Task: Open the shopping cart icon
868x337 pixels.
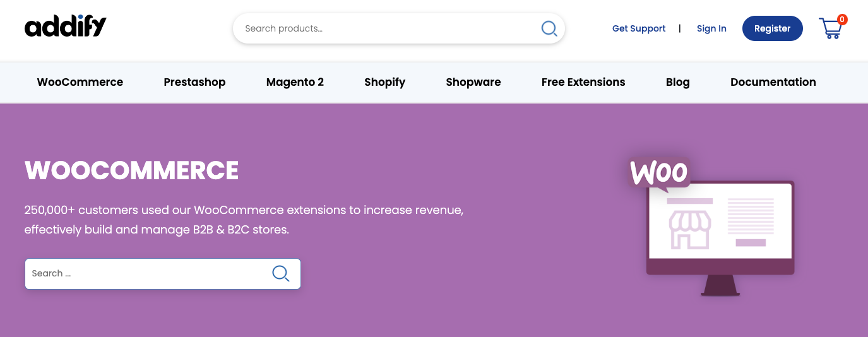Action: coord(832,28)
